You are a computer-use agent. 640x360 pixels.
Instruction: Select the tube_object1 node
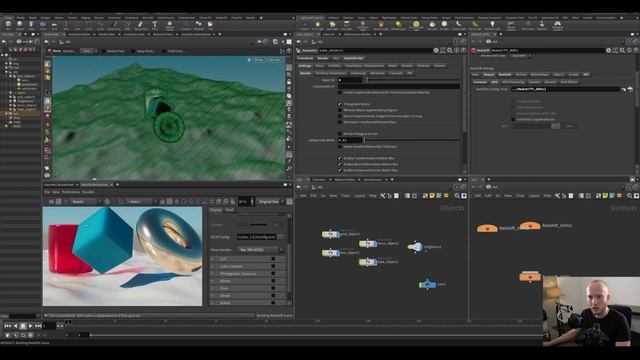tap(368, 262)
